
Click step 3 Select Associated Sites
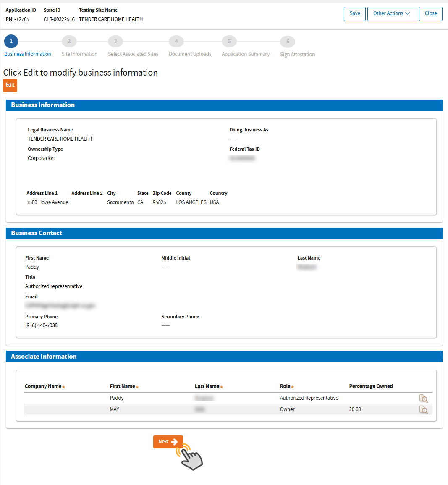[x=115, y=41]
